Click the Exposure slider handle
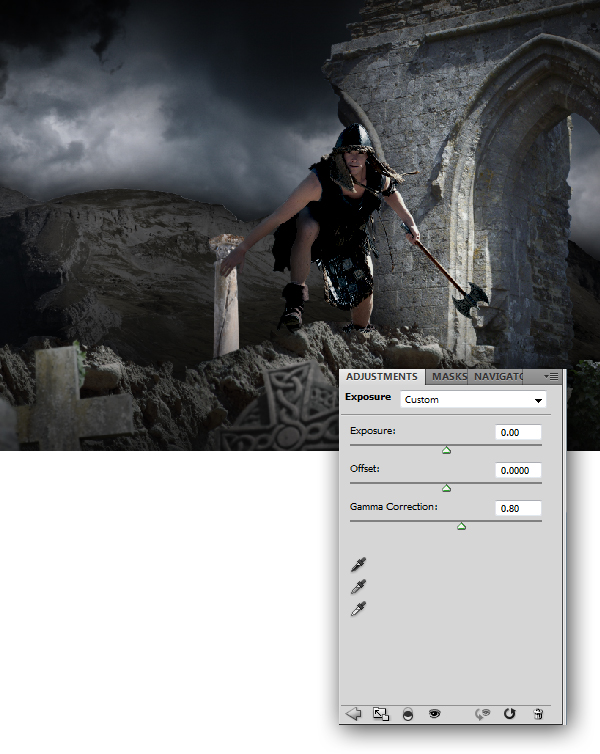The image size is (600, 754). (446, 450)
